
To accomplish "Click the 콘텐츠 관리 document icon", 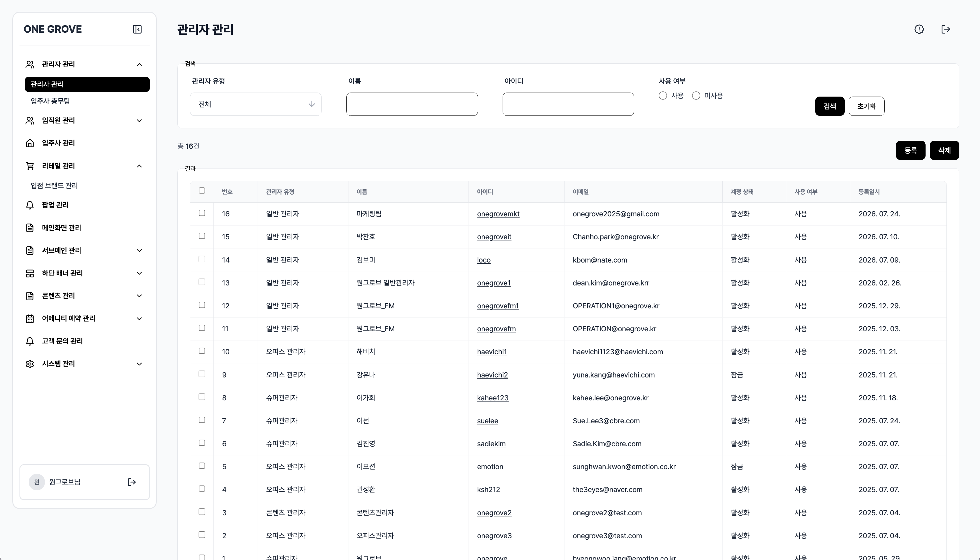I will [30, 296].
